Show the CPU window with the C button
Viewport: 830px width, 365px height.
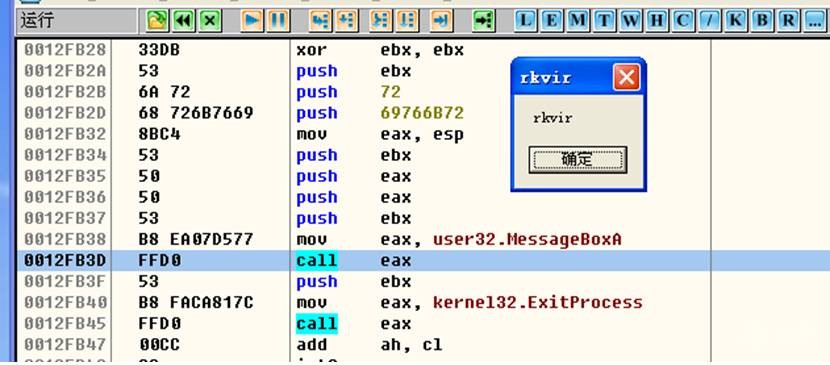click(x=683, y=21)
